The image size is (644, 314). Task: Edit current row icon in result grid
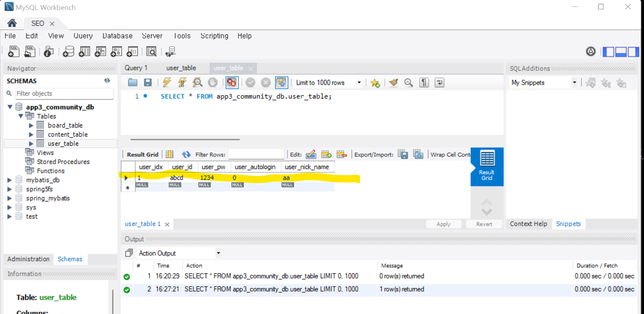[x=311, y=154]
